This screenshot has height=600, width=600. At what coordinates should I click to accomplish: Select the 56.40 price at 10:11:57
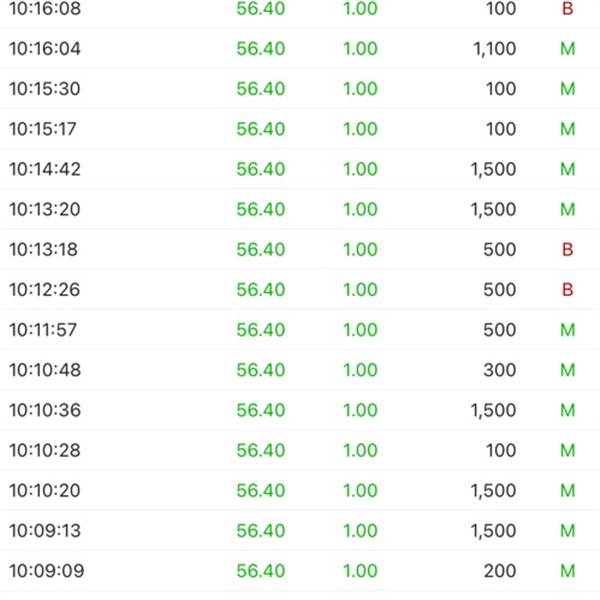pos(261,330)
